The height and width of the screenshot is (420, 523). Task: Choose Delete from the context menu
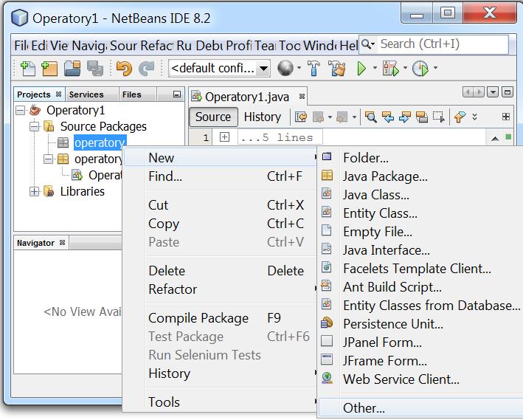click(x=220, y=271)
